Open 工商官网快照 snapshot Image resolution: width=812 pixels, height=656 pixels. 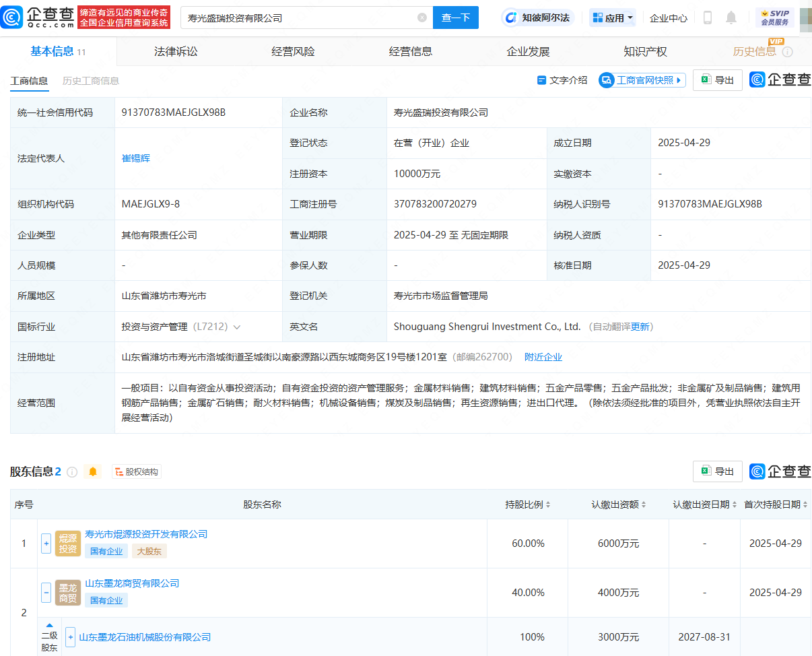(642, 80)
